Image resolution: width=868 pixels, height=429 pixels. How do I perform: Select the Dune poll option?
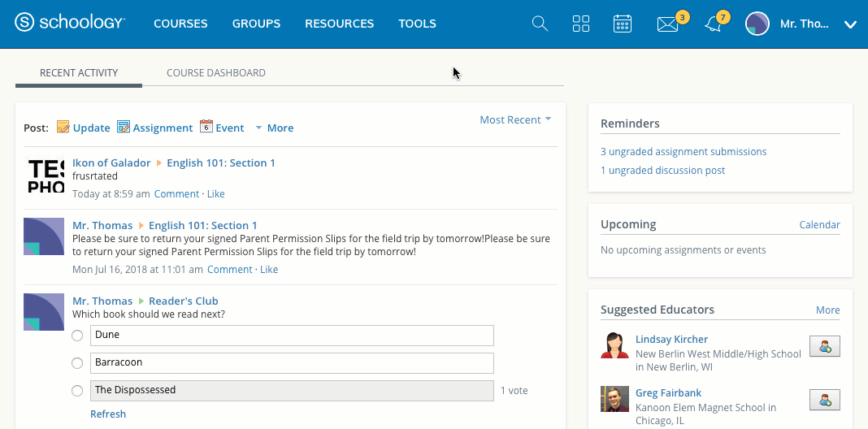pos(77,336)
